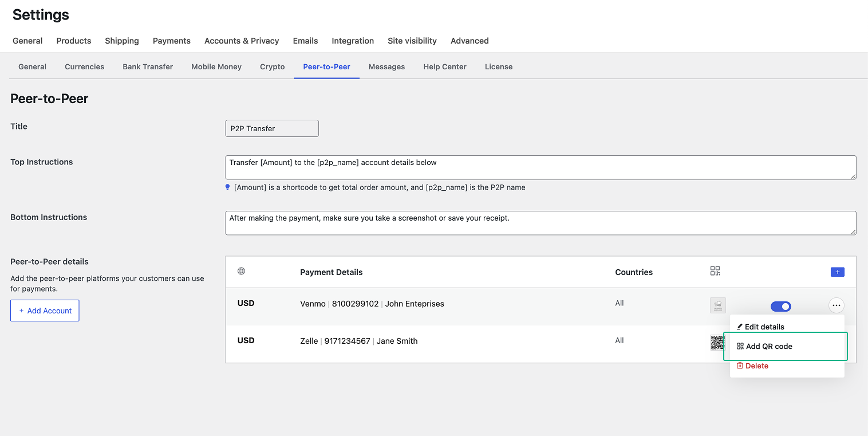The height and width of the screenshot is (436, 868).
Task: Open the Zelle QR code thumbnail
Action: pos(716,343)
